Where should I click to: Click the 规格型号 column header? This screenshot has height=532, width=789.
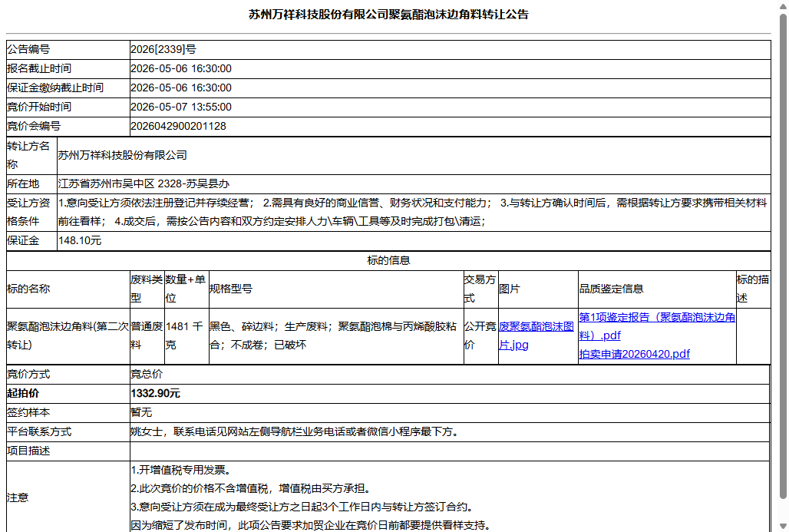(231, 289)
